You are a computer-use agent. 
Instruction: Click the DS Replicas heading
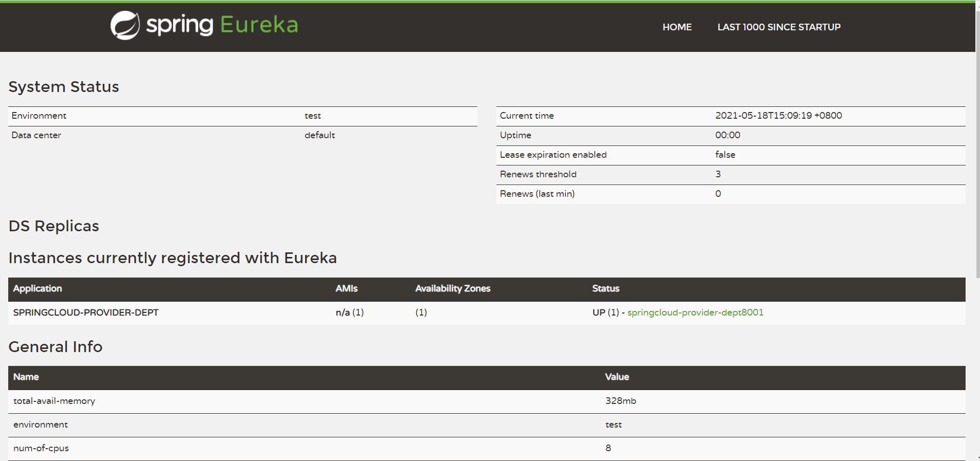pos(54,226)
